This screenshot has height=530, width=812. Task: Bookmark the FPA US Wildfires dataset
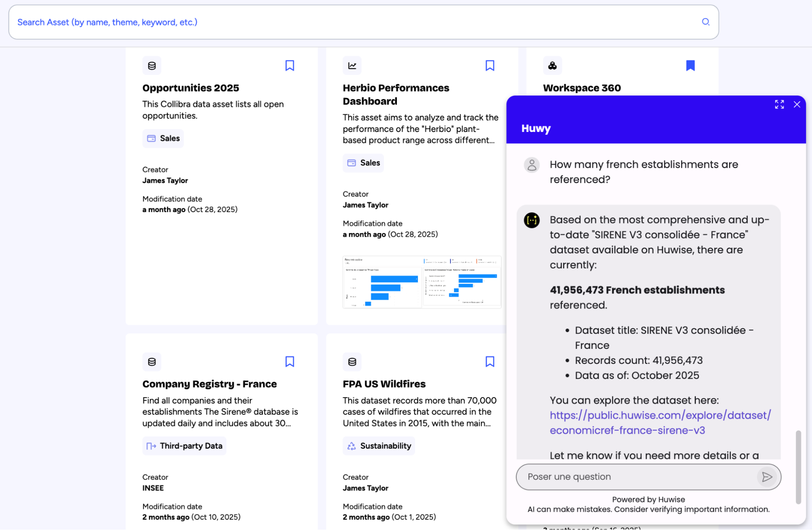pos(489,361)
